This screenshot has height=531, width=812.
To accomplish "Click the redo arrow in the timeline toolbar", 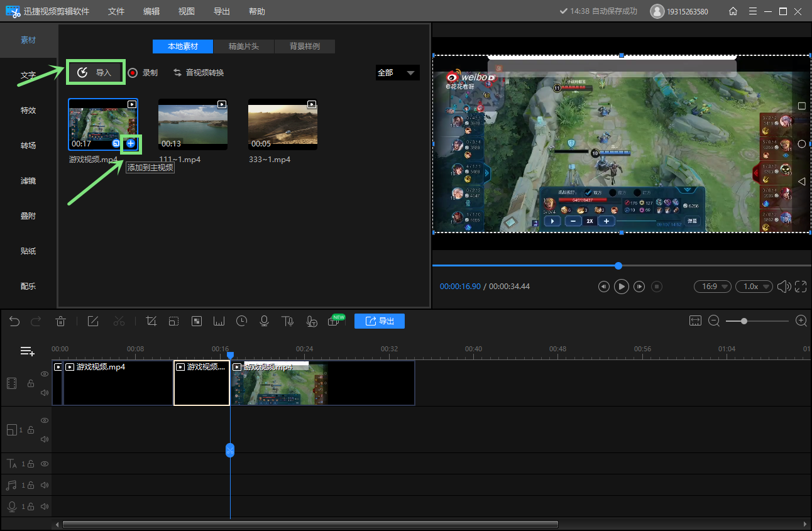I will 36,322.
